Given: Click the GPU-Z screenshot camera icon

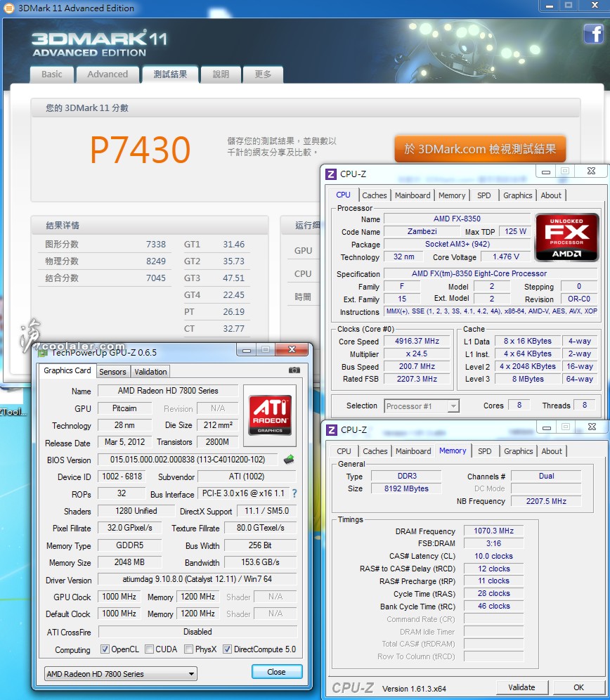Looking at the screenshot, I should tap(294, 370).
